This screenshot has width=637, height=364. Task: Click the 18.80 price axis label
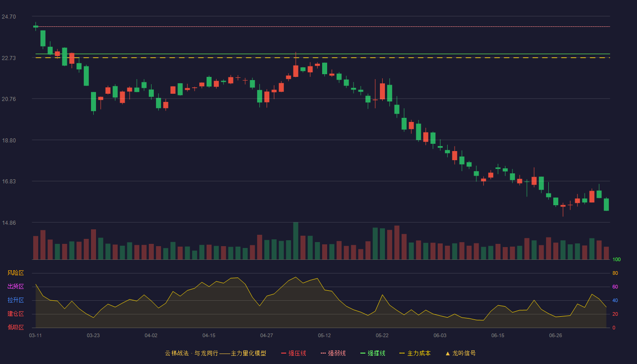[9, 141]
